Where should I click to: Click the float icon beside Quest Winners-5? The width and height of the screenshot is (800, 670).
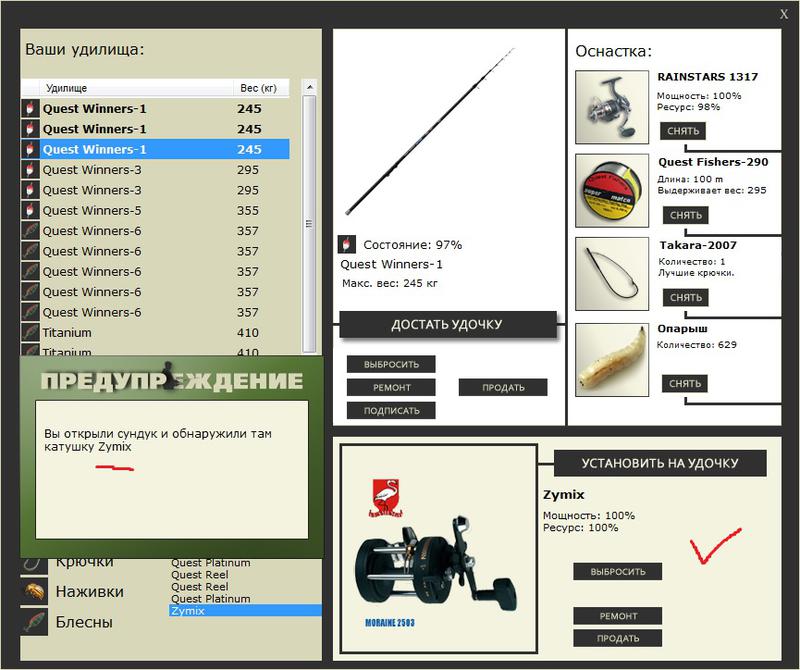pyautogui.click(x=31, y=210)
